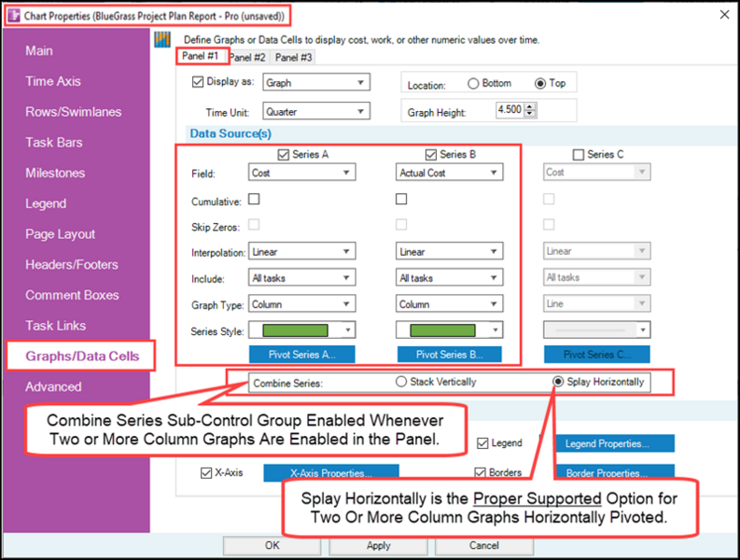Open Series B Field Actual Cost dropdown
Screen dimensions: 740x560
tap(449, 173)
